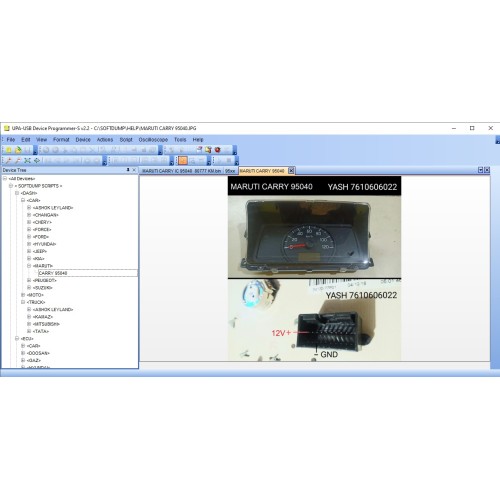
Task: Pin the Device Tree panel
Action: pyautogui.click(x=128, y=170)
